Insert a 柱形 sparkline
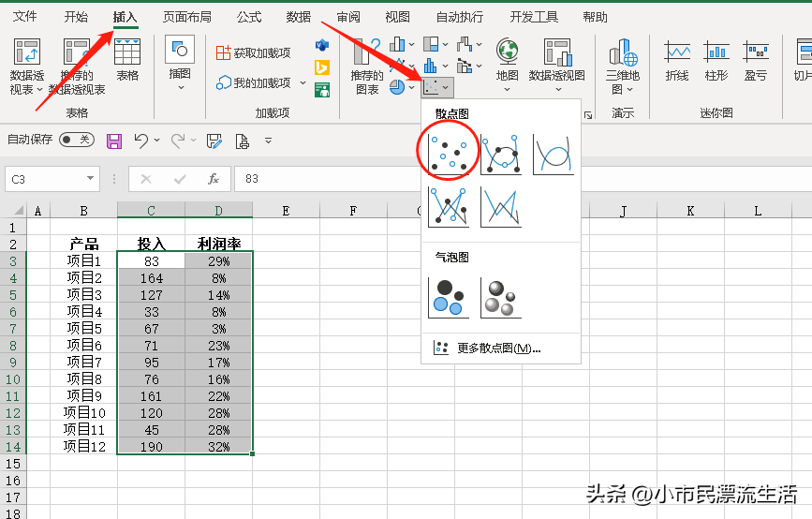The height and width of the screenshot is (519, 812). [716, 61]
